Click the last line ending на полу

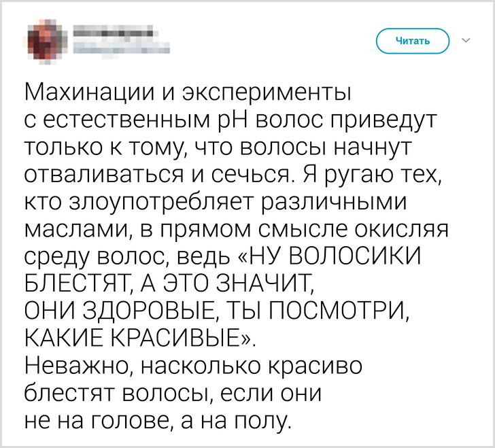pos(158,421)
